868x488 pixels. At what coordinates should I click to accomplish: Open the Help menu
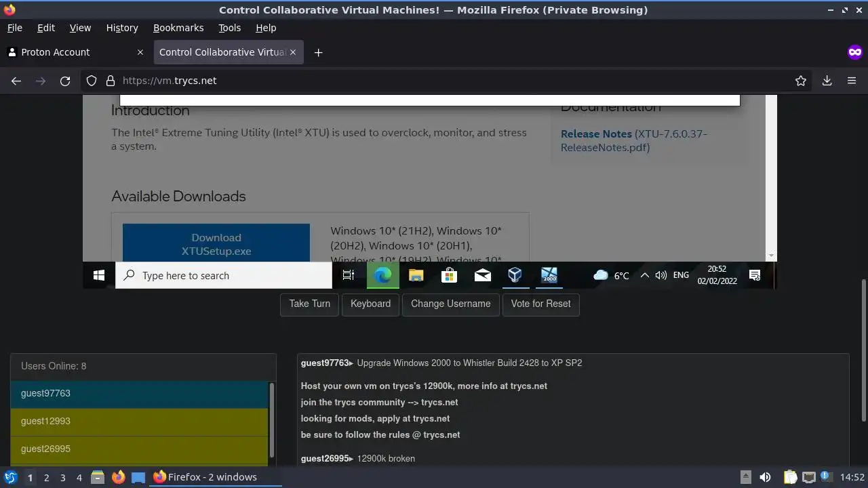point(266,28)
